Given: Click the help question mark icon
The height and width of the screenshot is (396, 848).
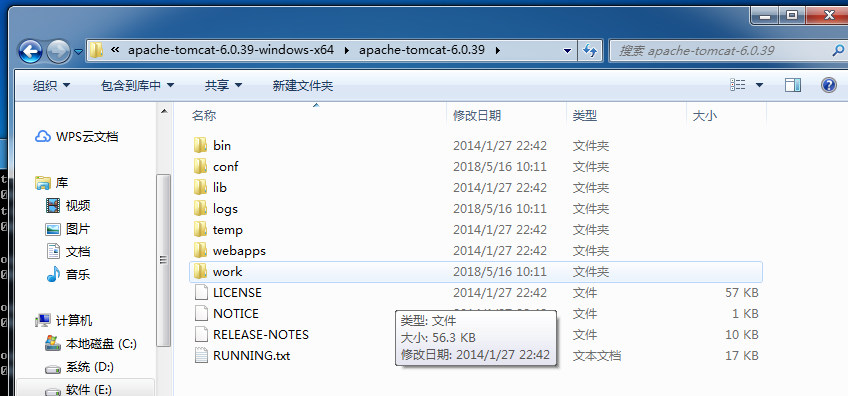Looking at the screenshot, I should click(x=829, y=85).
